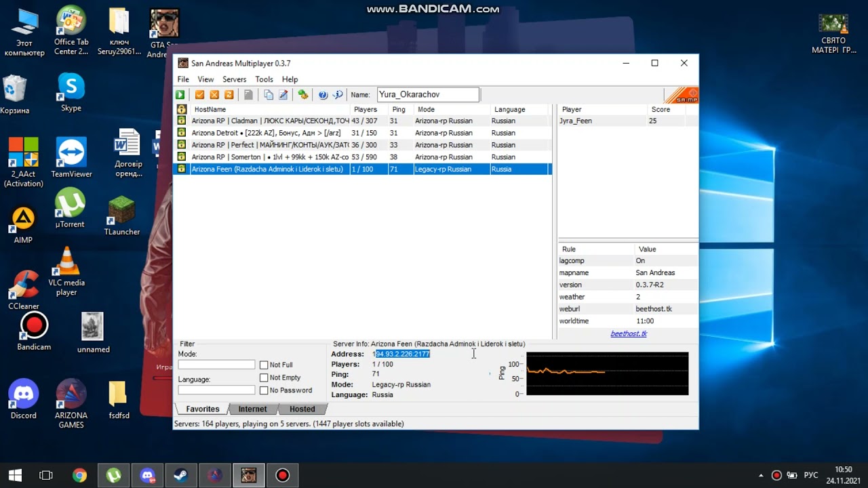This screenshot has height=488, width=868.
Task: Select the Arizona RP Cladman server row
Action: (363, 121)
